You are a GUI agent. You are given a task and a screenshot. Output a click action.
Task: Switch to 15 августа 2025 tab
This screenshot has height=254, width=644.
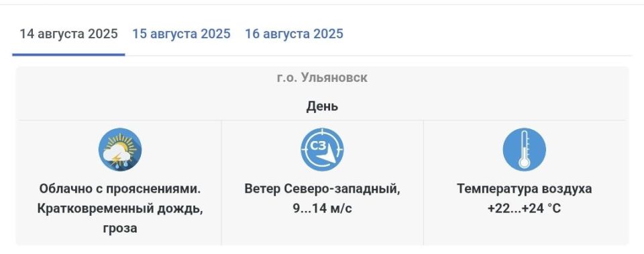coord(181,34)
